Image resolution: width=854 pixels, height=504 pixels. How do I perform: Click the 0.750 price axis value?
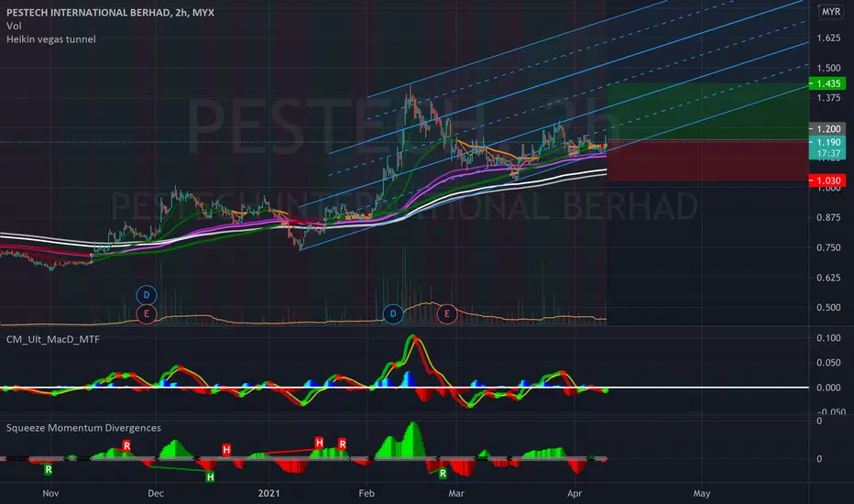[x=828, y=247]
